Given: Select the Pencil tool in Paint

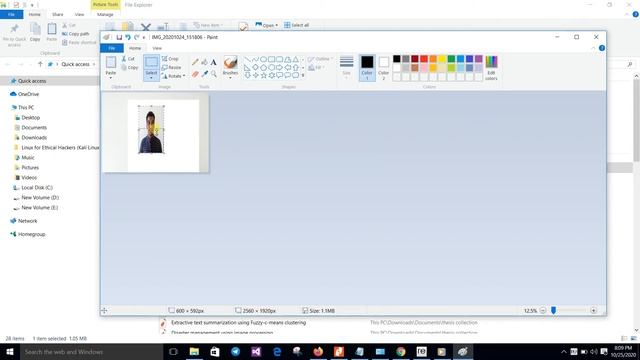Looking at the screenshot, I should 195,62.
